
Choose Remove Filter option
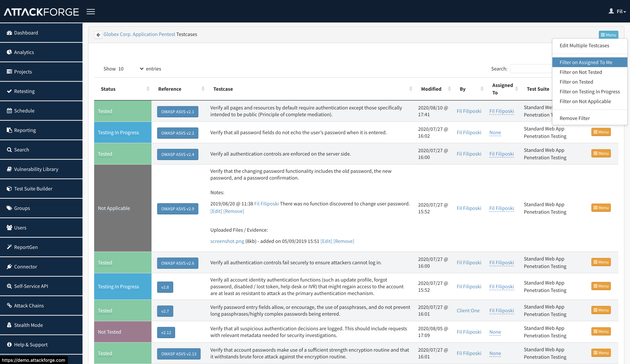(x=590, y=118)
